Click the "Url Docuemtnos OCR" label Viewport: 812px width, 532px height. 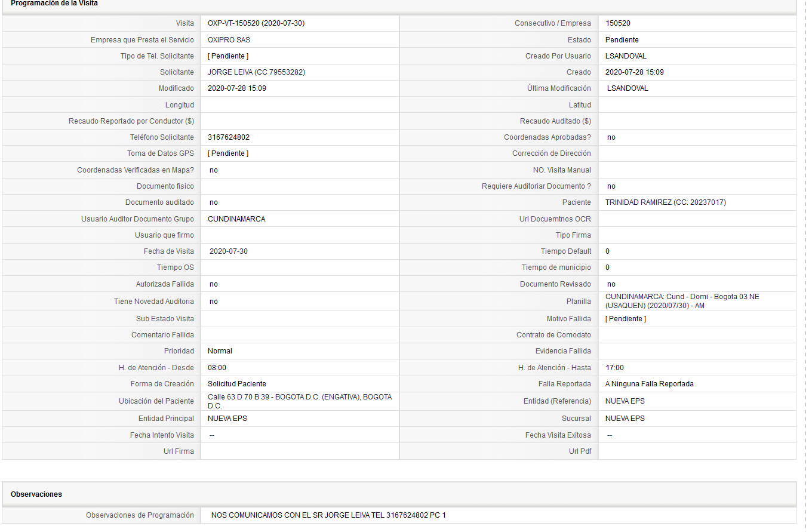click(555, 219)
